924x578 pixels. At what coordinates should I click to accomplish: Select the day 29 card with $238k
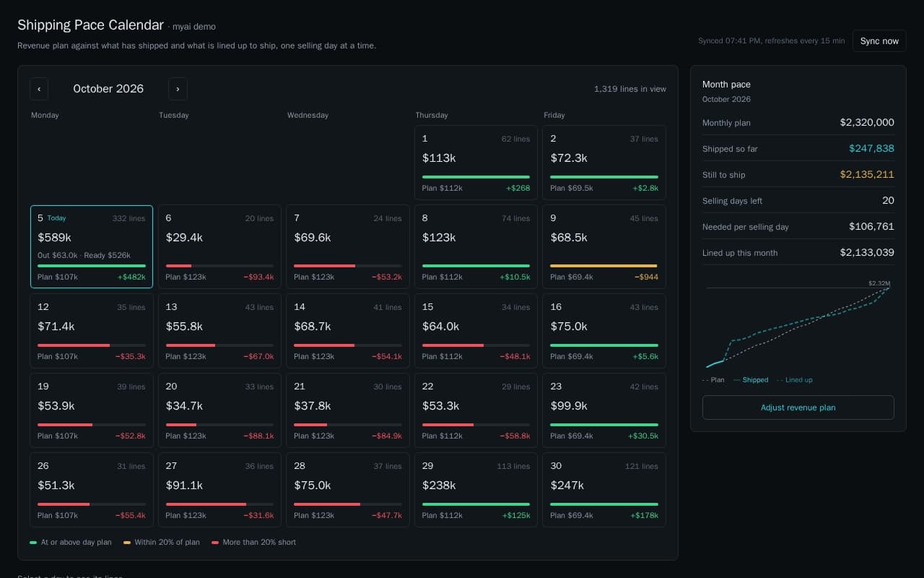coord(476,490)
